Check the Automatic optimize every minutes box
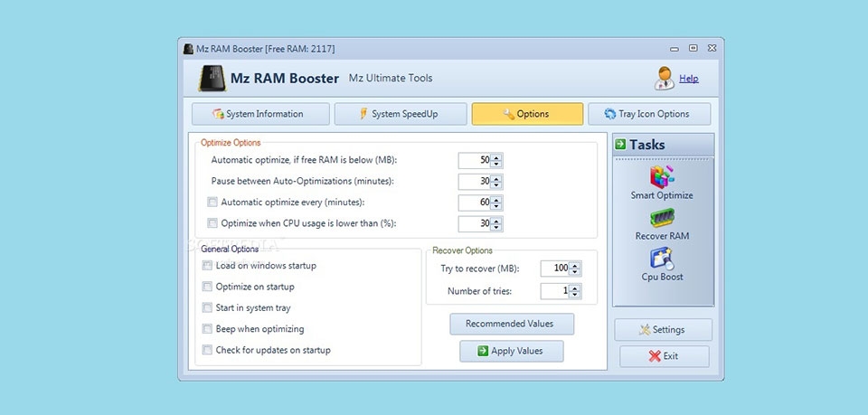 point(212,203)
